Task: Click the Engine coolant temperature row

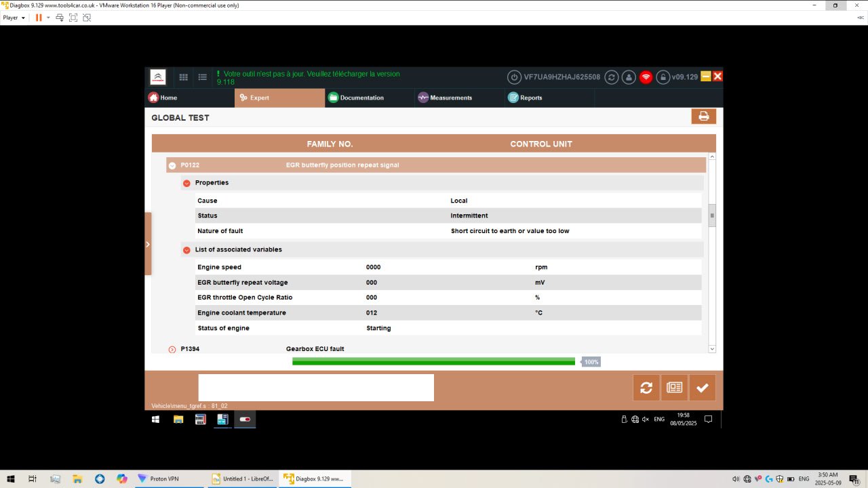Action: tap(448, 313)
